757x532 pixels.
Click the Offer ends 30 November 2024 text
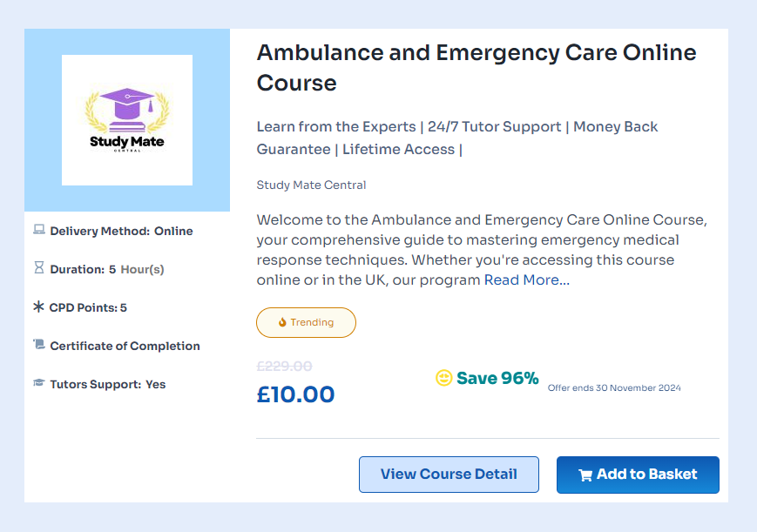pyautogui.click(x=614, y=387)
